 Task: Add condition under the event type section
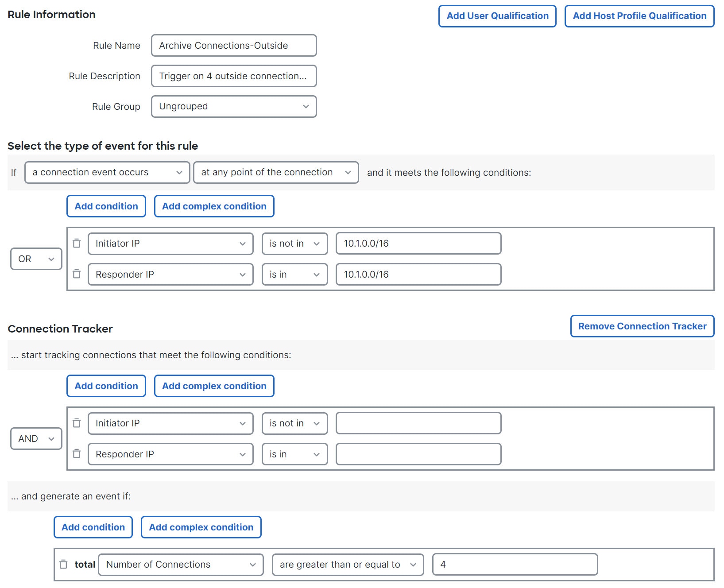[106, 206]
